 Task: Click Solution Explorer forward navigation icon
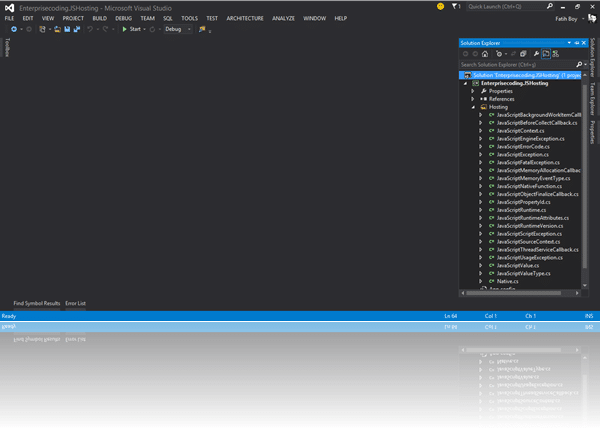pos(475,54)
